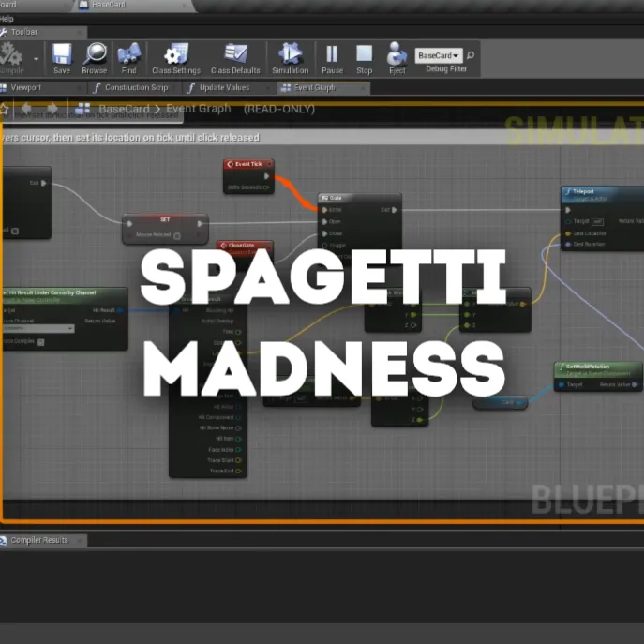The width and height of the screenshot is (644, 644).
Task: Click the Delta Seconds output pin
Action: click(x=266, y=187)
